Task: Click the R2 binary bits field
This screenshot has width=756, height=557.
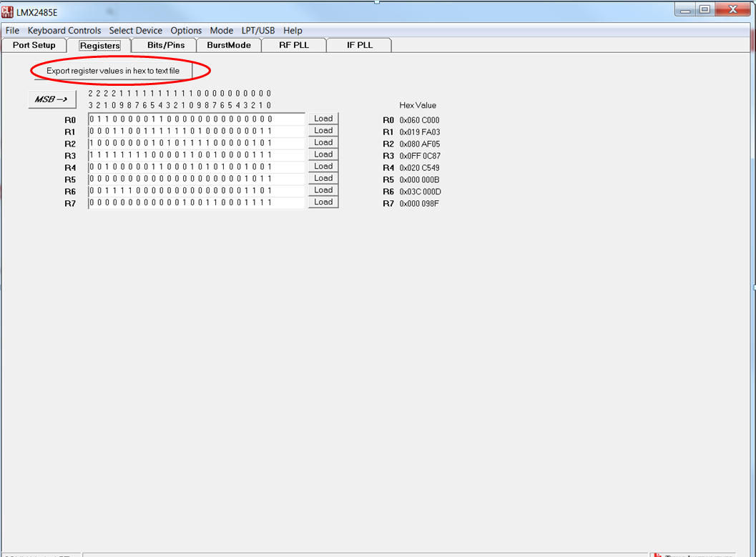Action: pyautogui.click(x=197, y=143)
